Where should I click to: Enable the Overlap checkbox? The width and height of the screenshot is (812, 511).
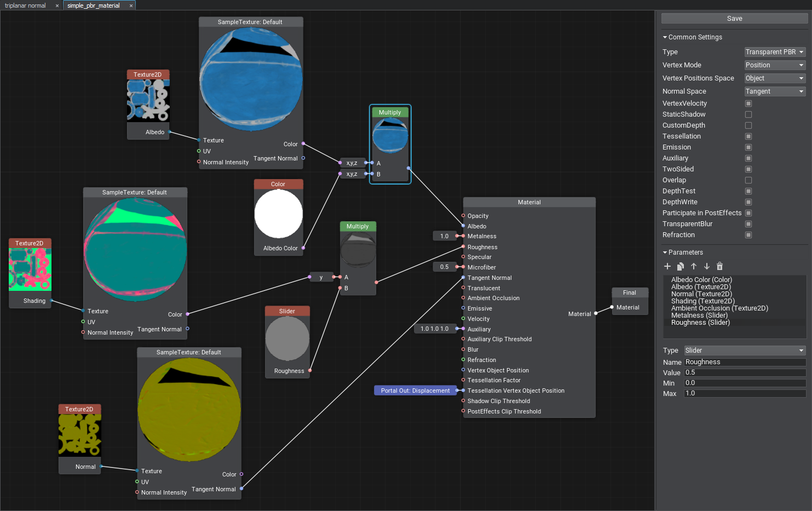(748, 180)
